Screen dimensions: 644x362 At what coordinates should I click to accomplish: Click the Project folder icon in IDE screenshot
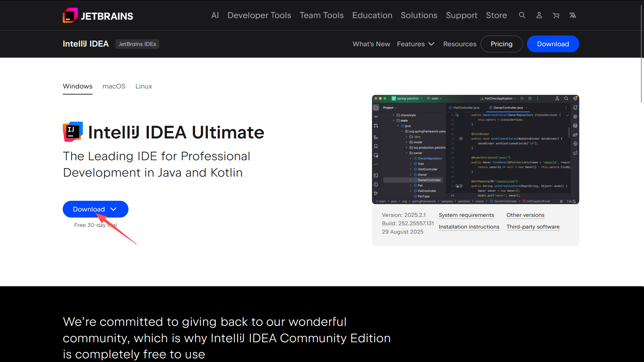[x=376, y=108]
